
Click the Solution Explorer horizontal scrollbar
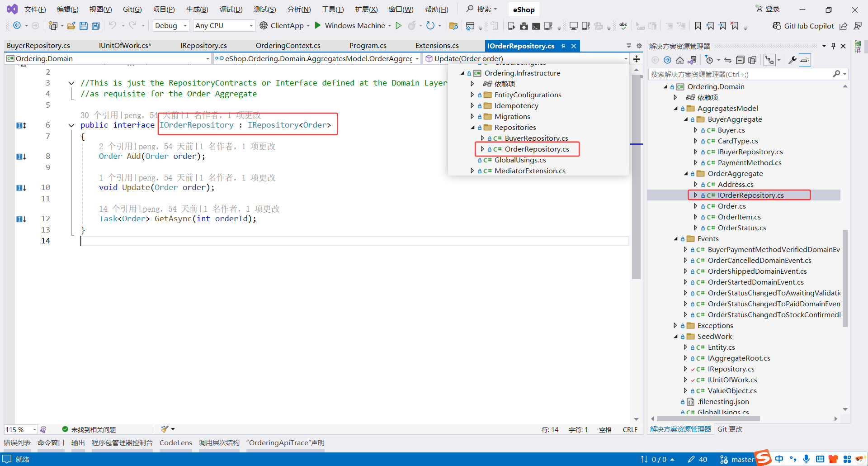coord(708,419)
